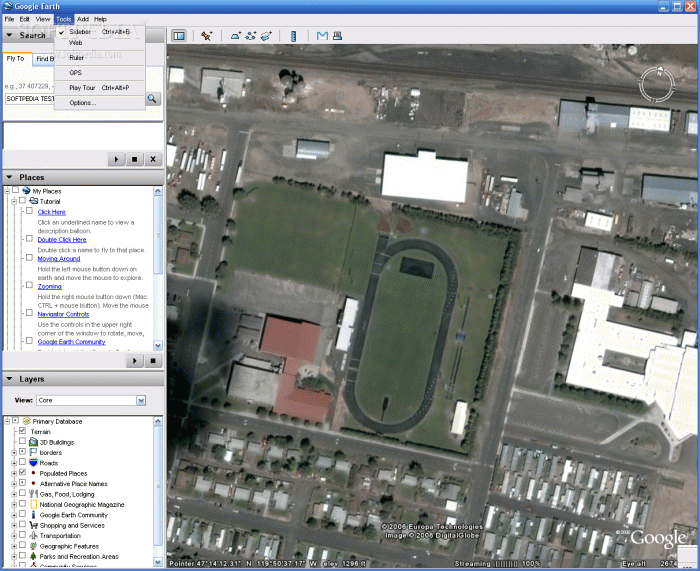The image size is (700, 571).
Task: Choose Ruler from Tools menu
Action: pos(100,58)
